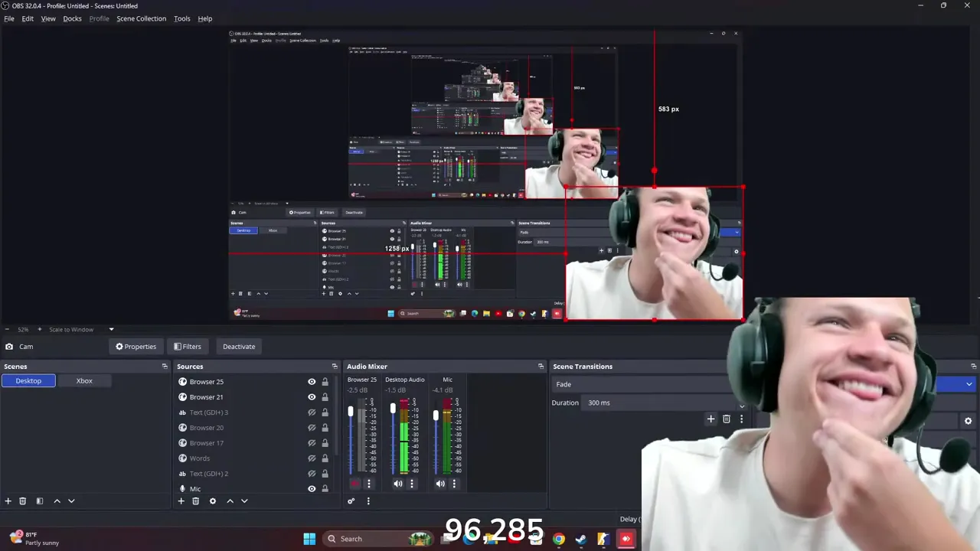Image resolution: width=980 pixels, height=551 pixels.
Task: Mute the Desktop Audio speaker icon
Action: click(x=398, y=484)
